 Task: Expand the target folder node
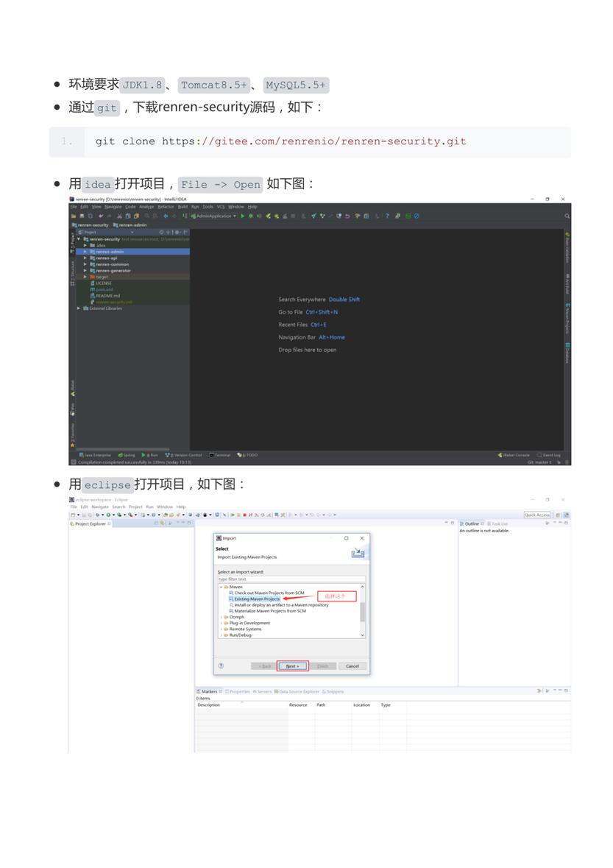click(85, 277)
